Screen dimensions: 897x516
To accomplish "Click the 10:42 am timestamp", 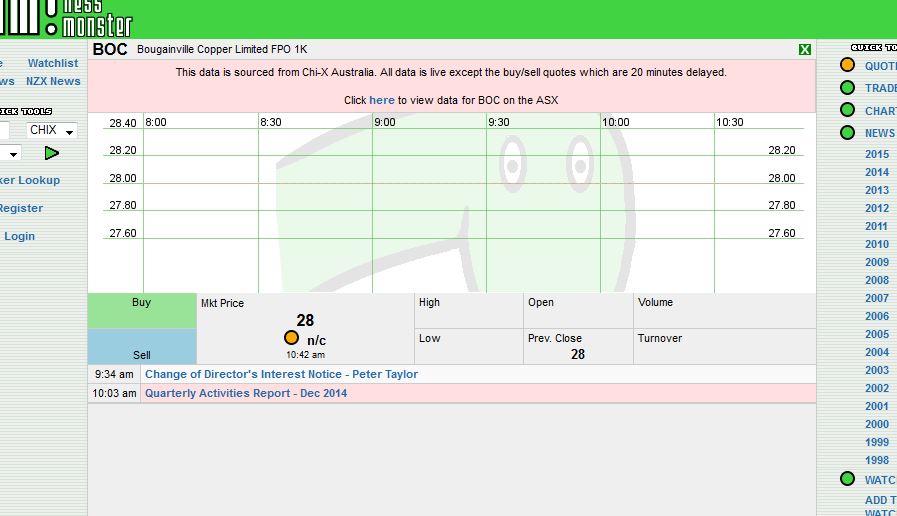I will tap(305, 355).
